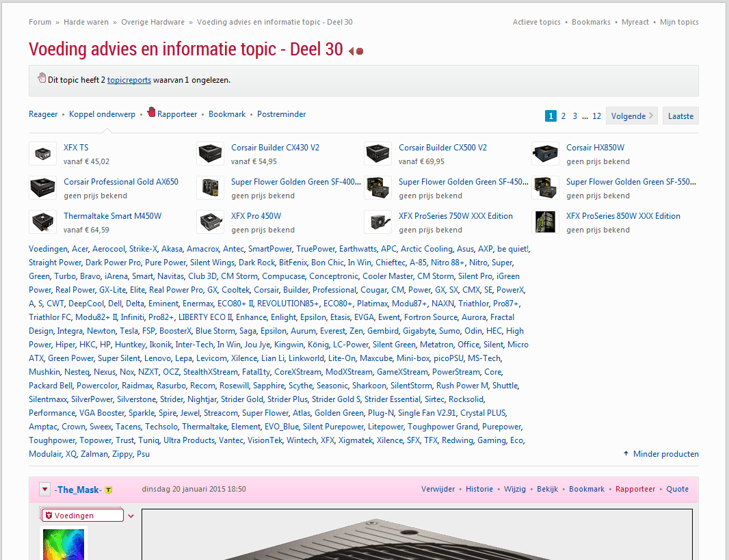
Task: Click Wijzig on -The_Mask- post
Action: (515, 489)
